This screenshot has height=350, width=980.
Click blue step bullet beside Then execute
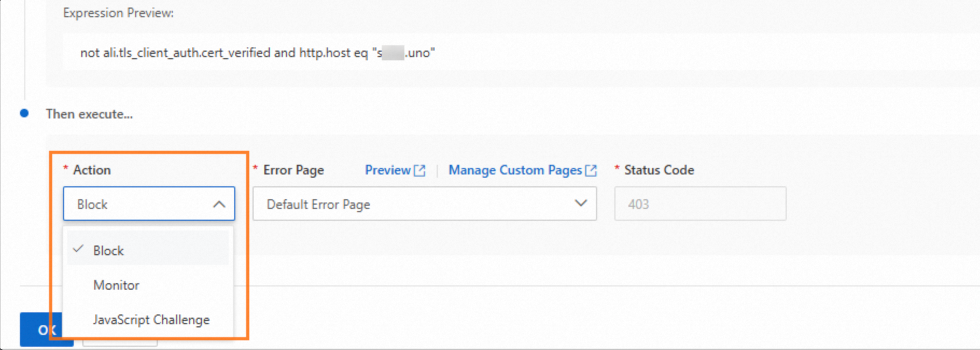[24, 114]
